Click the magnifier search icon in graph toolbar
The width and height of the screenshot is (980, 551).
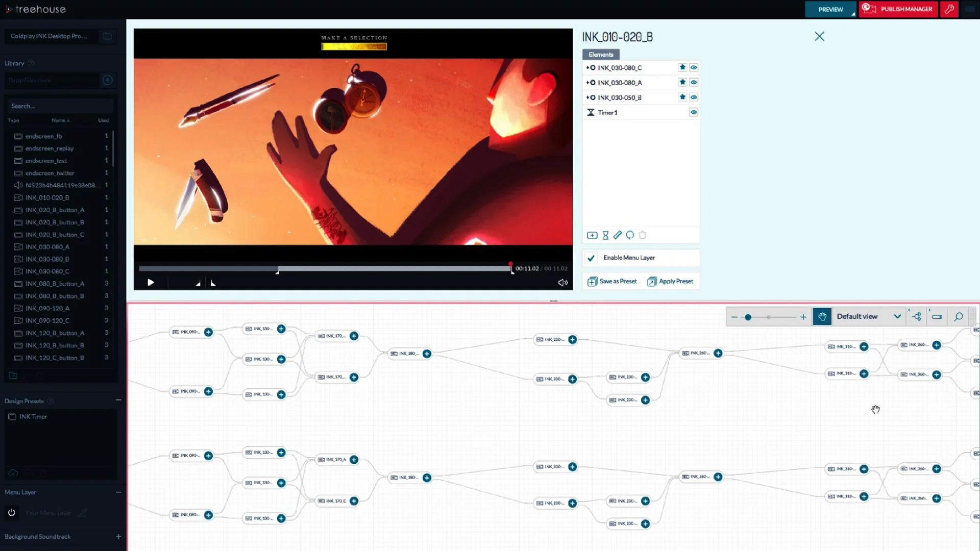pos(959,317)
